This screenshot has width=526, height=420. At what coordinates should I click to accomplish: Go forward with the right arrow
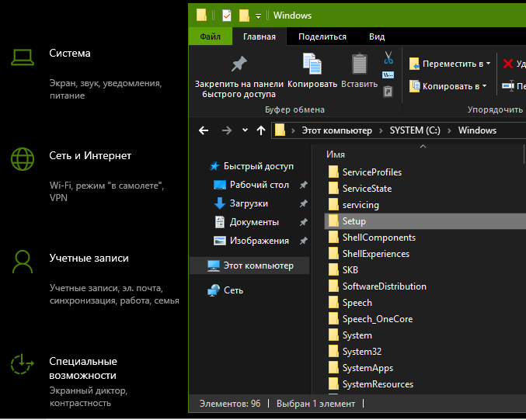coord(227,130)
